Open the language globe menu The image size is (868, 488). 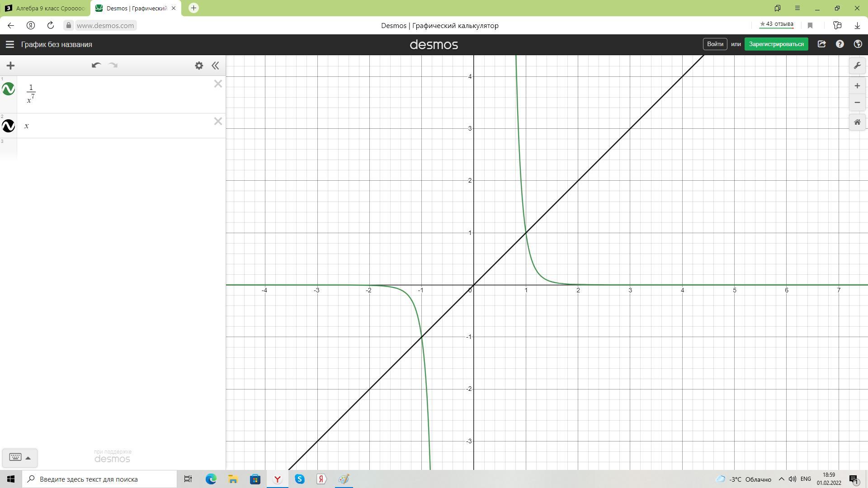(x=858, y=44)
